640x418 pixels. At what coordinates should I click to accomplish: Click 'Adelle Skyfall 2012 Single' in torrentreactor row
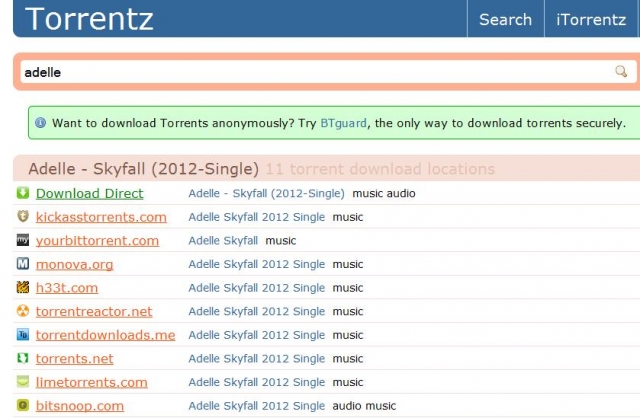256,311
